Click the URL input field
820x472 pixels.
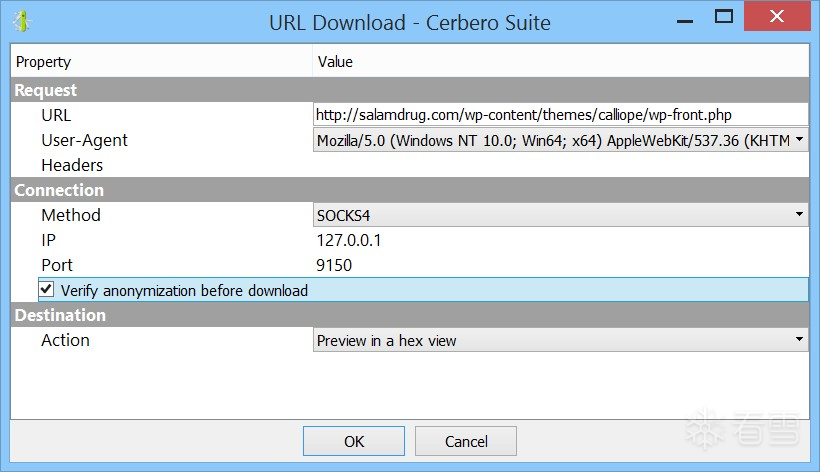pyautogui.click(x=560, y=115)
